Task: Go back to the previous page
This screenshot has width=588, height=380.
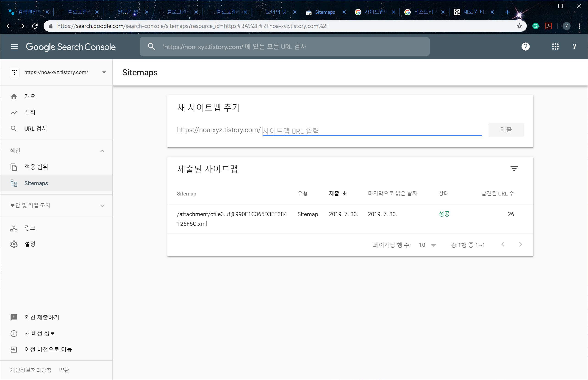Action: coord(9,26)
